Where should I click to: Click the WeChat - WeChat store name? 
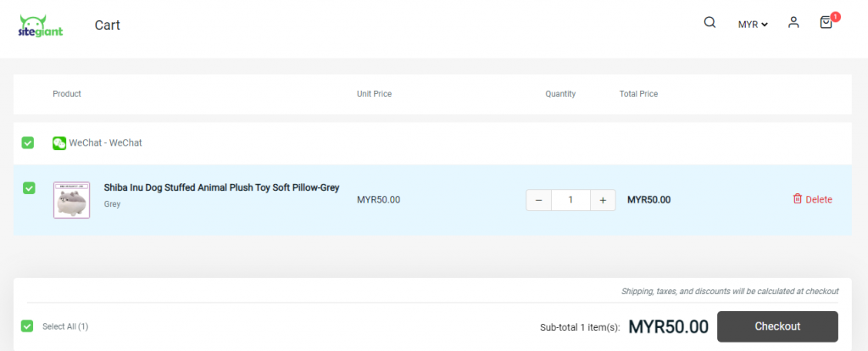coord(105,142)
